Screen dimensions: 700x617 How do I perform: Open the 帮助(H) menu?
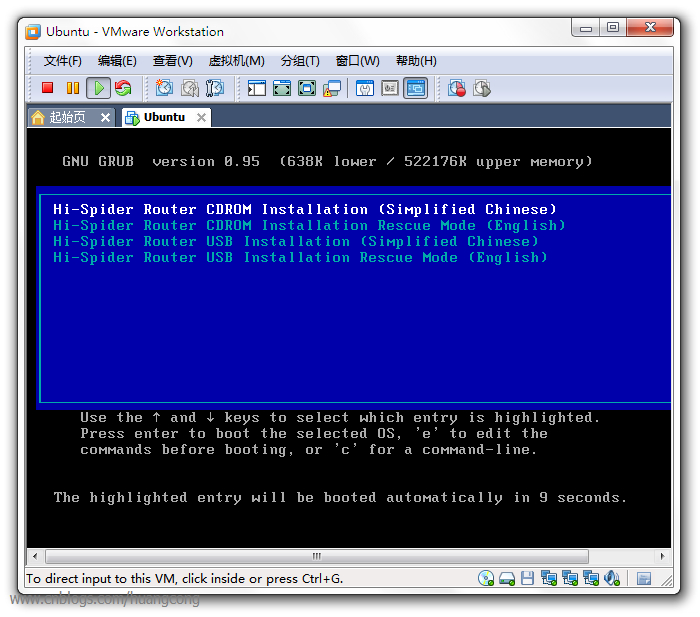416,61
